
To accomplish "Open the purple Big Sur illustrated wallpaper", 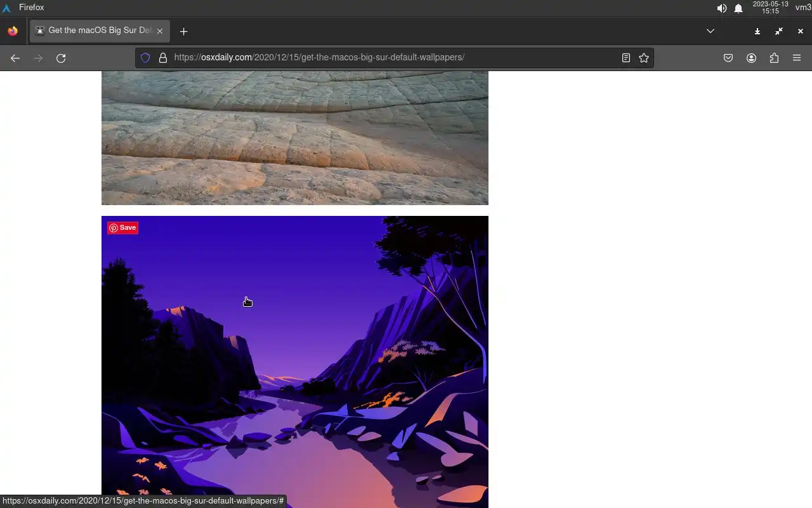I will pos(295,362).
